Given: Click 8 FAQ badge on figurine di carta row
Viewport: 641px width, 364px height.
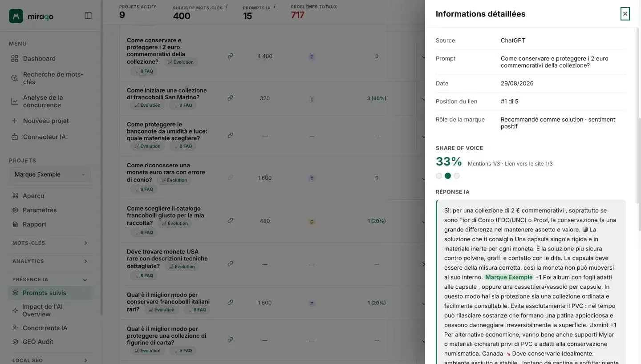Looking at the screenshot, I should (x=183, y=351).
